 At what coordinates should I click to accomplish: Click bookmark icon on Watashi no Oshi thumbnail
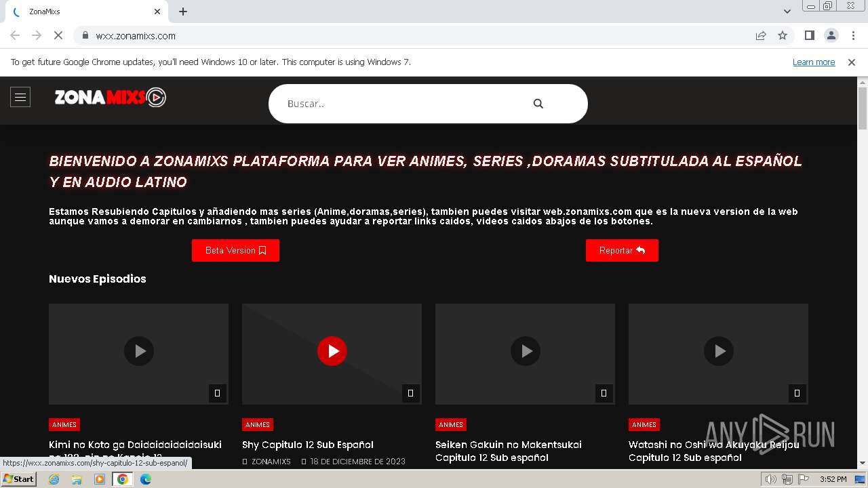(797, 393)
